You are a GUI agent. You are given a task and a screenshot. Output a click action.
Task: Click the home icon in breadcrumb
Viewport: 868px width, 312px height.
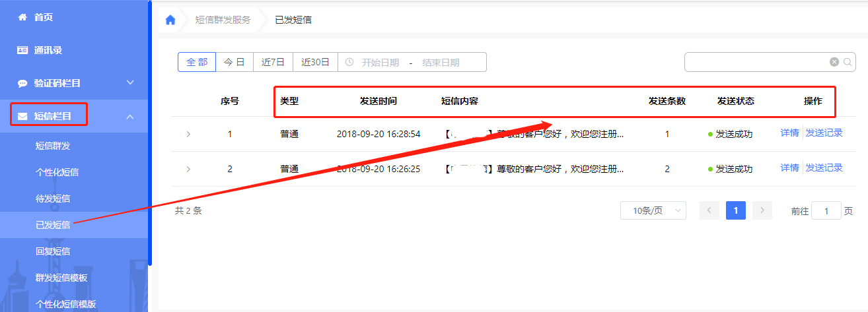click(x=170, y=20)
